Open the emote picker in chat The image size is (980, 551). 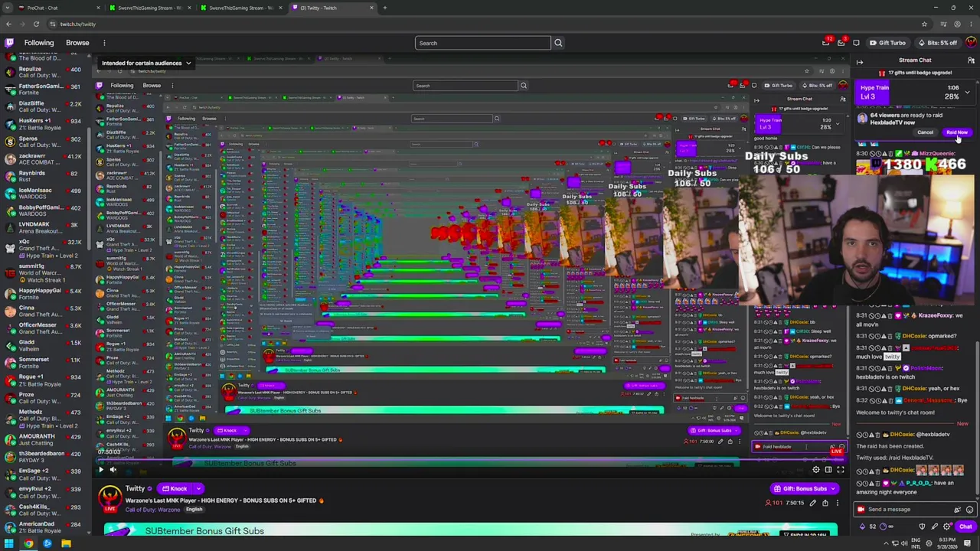969,510
